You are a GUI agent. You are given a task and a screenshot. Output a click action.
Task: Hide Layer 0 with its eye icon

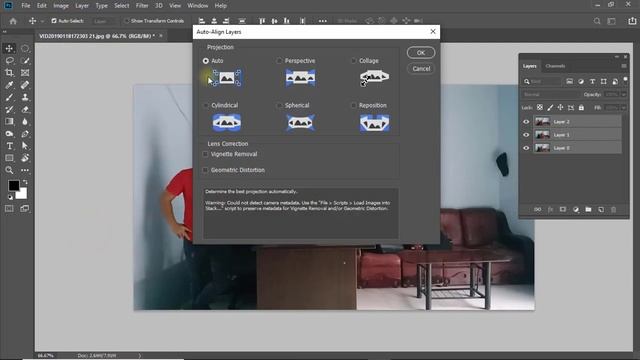coord(526,148)
